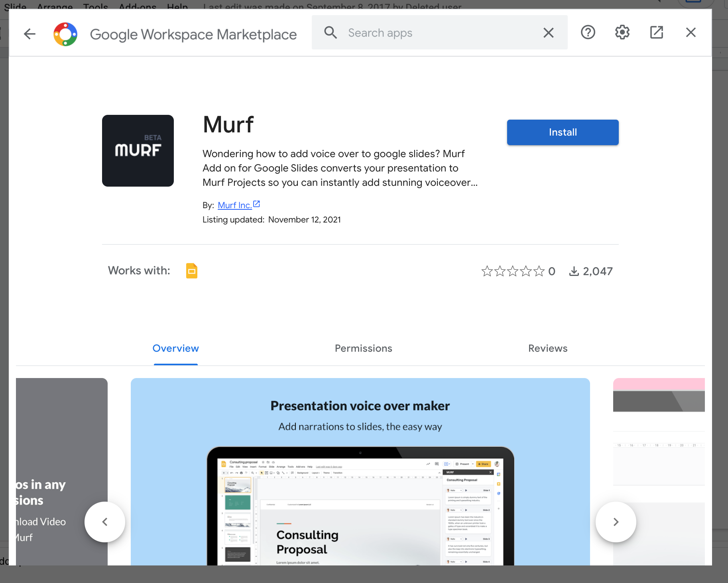Click the Murf BETA app logo

pyautogui.click(x=138, y=151)
